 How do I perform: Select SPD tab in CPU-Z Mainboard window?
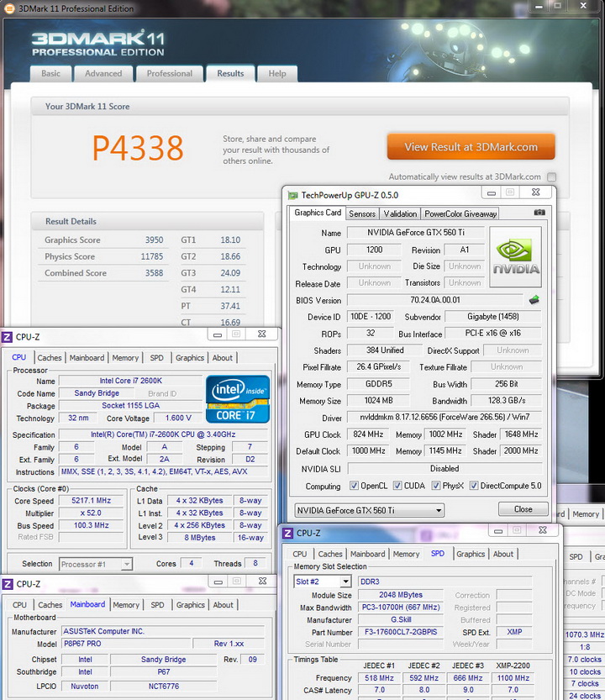(x=158, y=605)
